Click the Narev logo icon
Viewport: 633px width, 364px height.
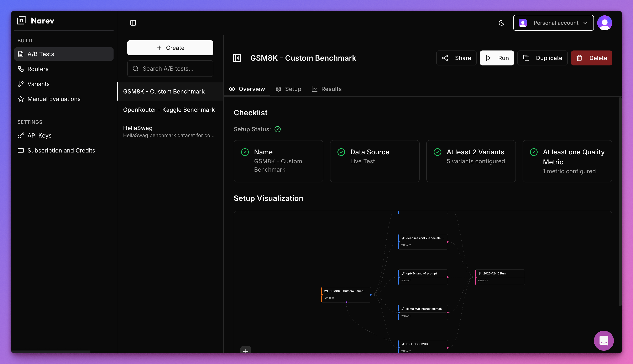coord(21,21)
